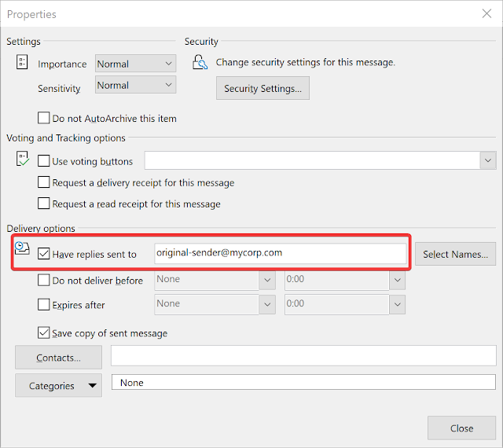Click the voting buttons text field
The image size is (503, 448).
[312, 160]
